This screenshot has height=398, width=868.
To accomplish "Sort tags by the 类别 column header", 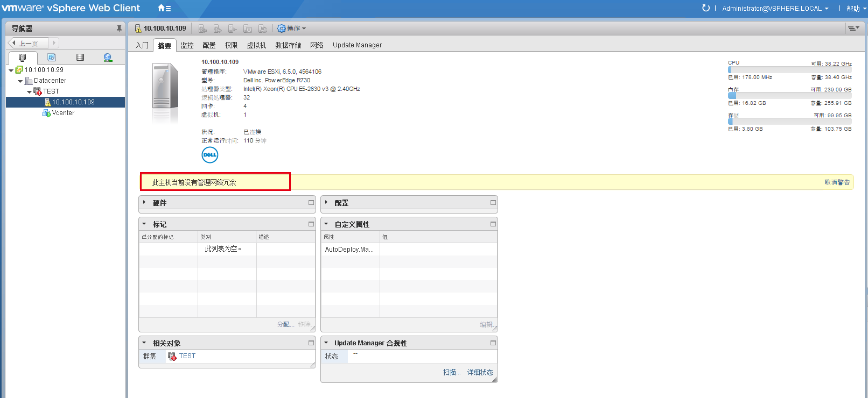I will click(x=227, y=237).
